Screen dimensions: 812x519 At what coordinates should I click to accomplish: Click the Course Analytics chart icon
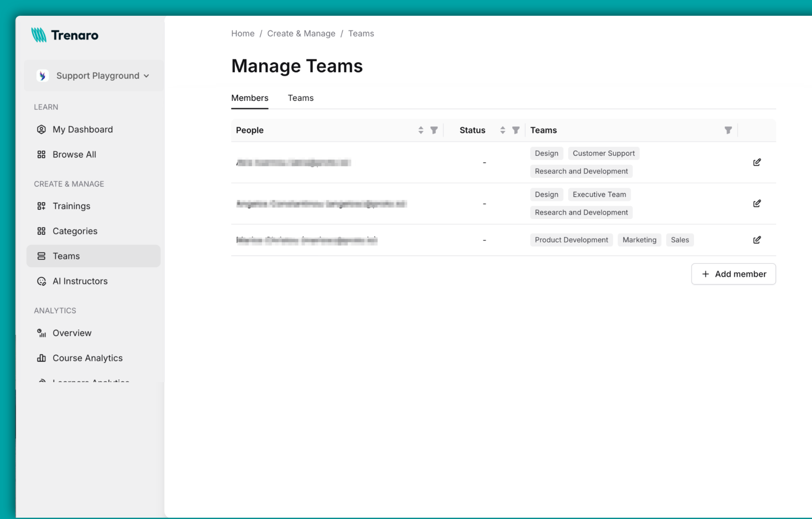click(x=41, y=358)
